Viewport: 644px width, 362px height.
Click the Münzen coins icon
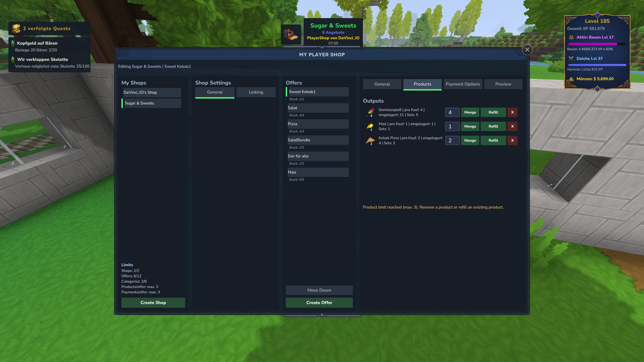pyautogui.click(x=571, y=79)
